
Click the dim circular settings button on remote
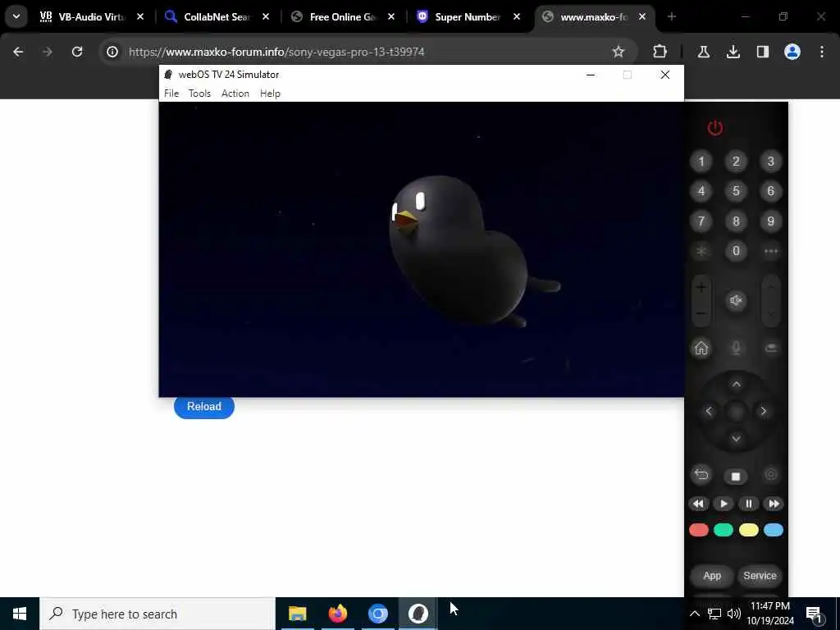[771, 475]
